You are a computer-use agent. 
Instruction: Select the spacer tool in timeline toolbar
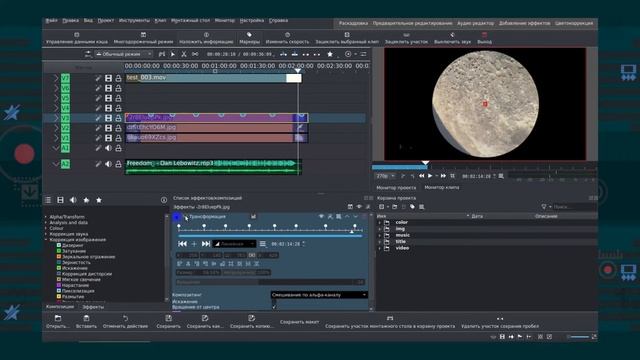195,54
